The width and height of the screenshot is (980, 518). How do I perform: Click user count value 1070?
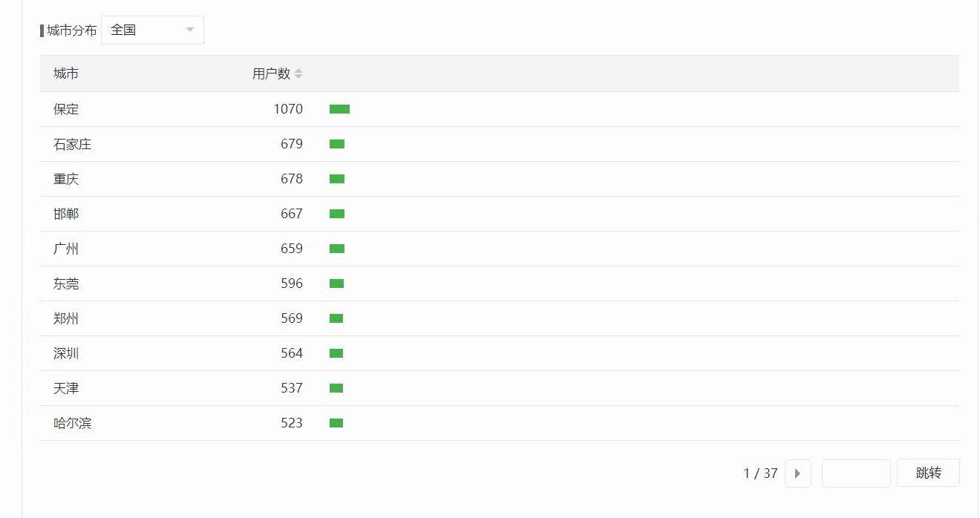(288, 109)
